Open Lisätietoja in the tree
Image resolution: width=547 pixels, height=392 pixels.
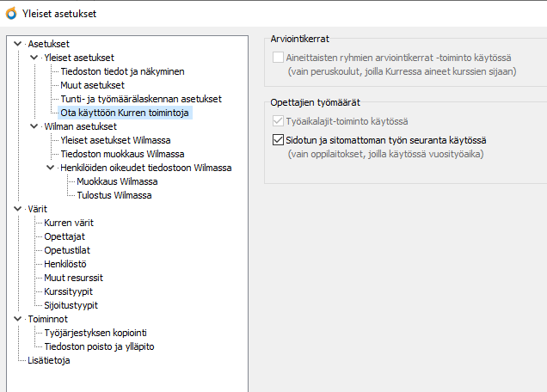click(49, 360)
